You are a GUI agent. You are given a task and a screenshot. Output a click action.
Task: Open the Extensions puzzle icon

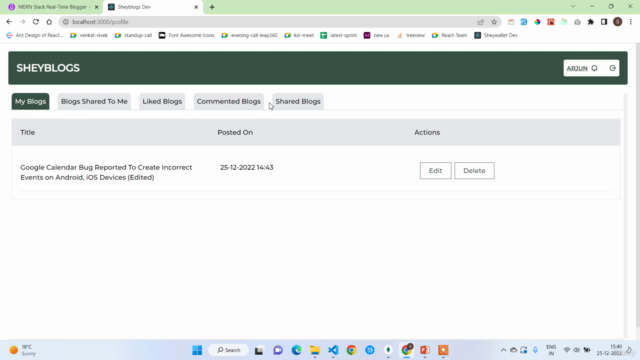coord(591,22)
